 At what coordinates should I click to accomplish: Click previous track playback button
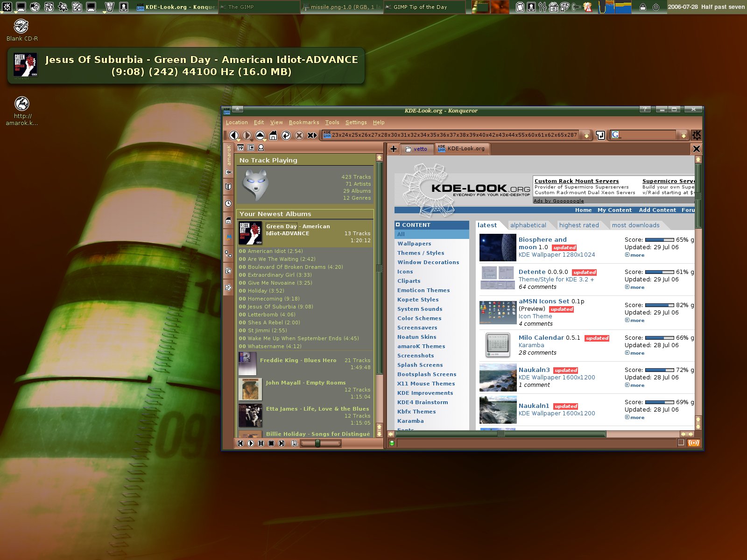pyautogui.click(x=240, y=443)
